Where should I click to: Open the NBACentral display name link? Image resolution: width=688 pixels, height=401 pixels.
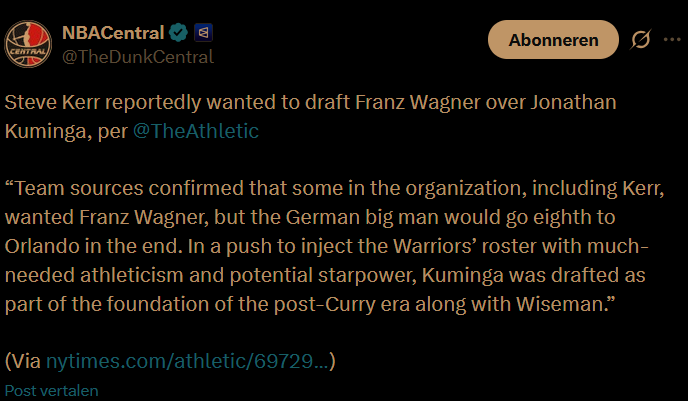tap(113, 33)
